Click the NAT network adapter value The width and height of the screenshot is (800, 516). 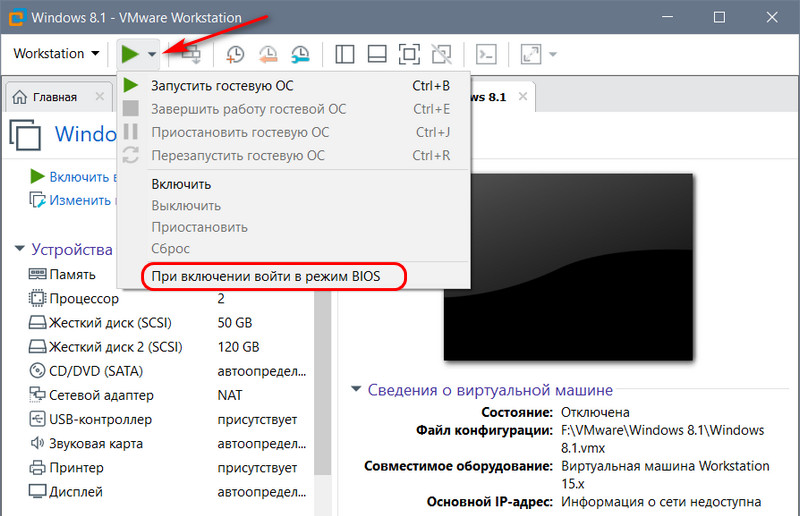click(x=230, y=395)
